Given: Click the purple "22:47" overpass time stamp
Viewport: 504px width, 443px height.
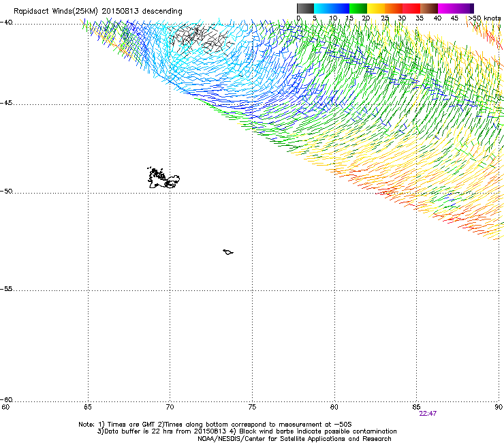Looking at the screenshot, I should pos(428,414).
